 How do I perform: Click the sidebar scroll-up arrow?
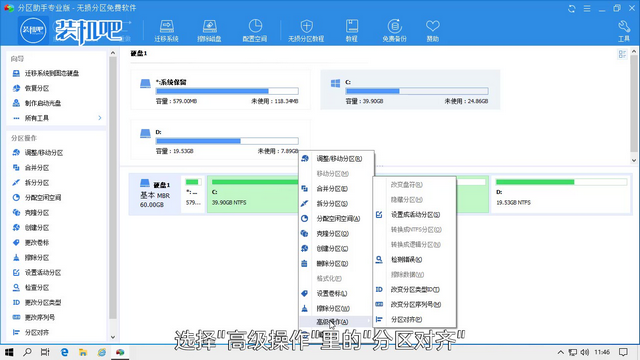pos(113,53)
